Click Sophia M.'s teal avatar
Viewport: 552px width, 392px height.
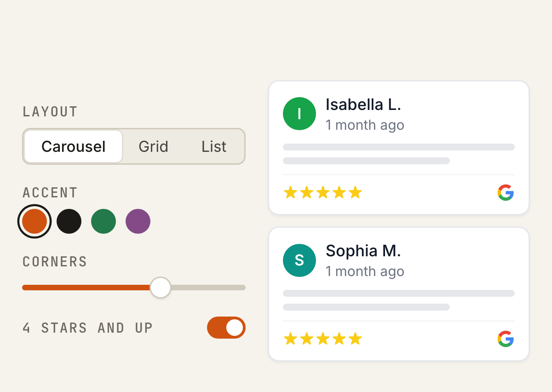(x=299, y=260)
